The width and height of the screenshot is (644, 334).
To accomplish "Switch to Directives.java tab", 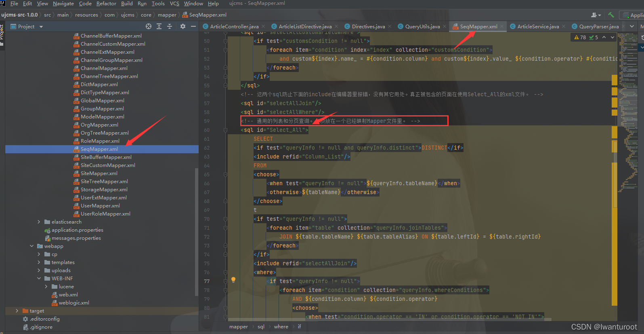I will (368, 26).
